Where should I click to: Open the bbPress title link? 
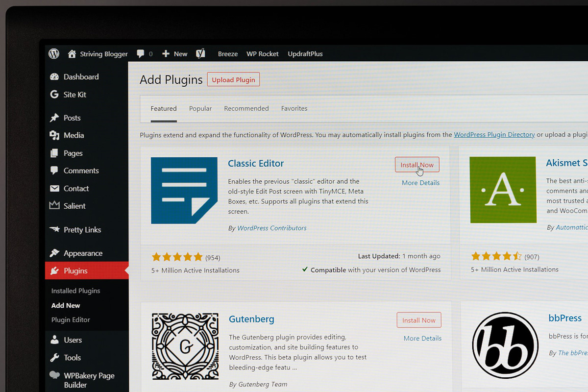pyautogui.click(x=565, y=318)
